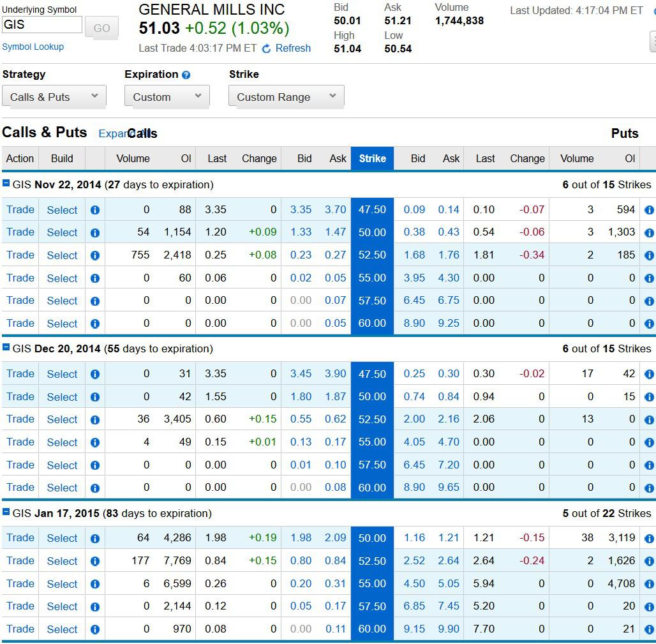Collapse the GIS Jan 17, 2015 expiration section
The width and height of the screenshot is (656, 644).
point(7,513)
